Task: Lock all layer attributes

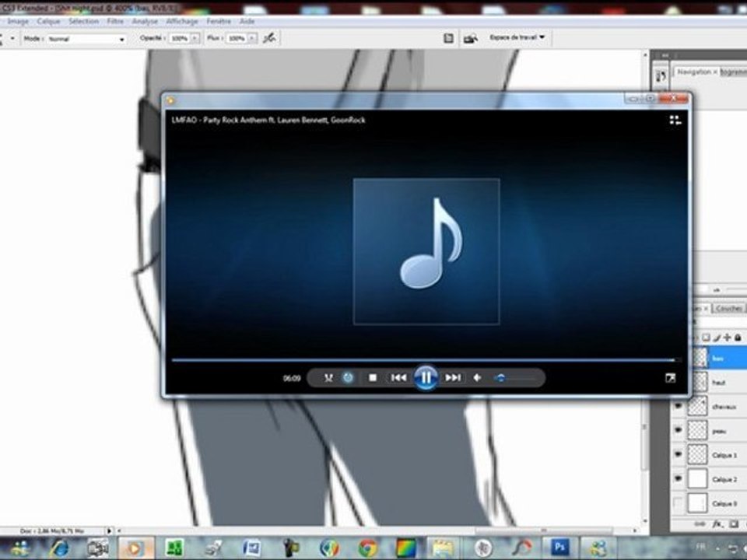Action: [x=738, y=338]
